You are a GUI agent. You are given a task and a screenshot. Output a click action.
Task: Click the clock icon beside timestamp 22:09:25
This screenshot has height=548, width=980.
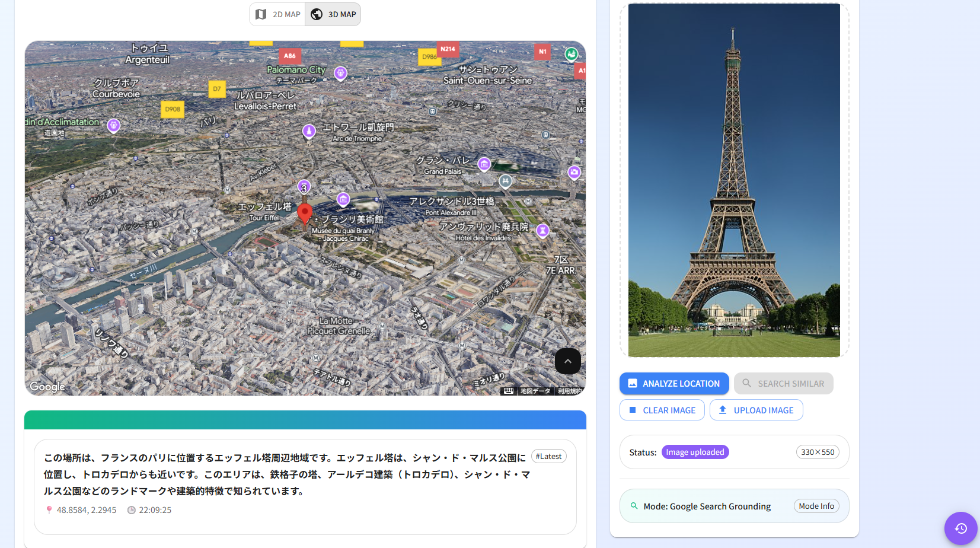coord(130,509)
